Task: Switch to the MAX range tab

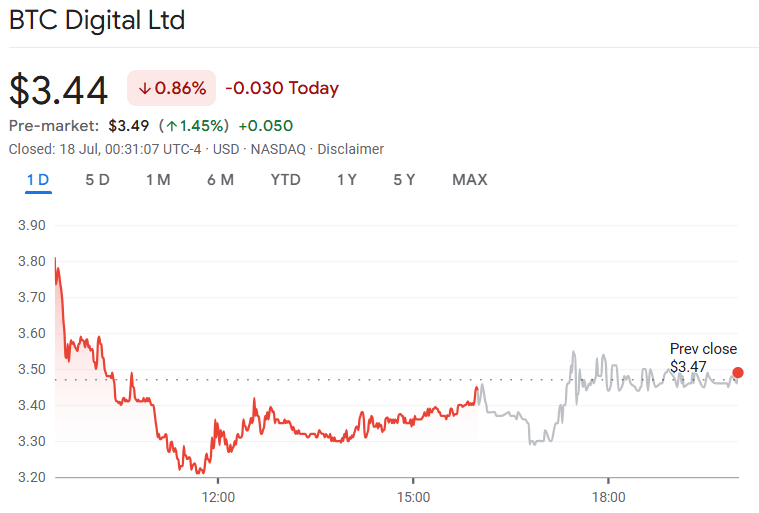Action: (x=470, y=180)
